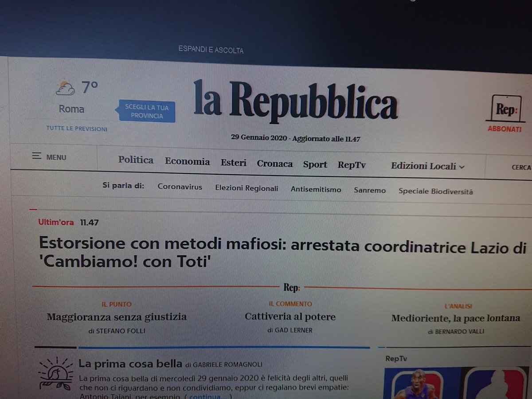Go to the Esteri section
The width and height of the screenshot is (532, 399).
click(x=234, y=163)
